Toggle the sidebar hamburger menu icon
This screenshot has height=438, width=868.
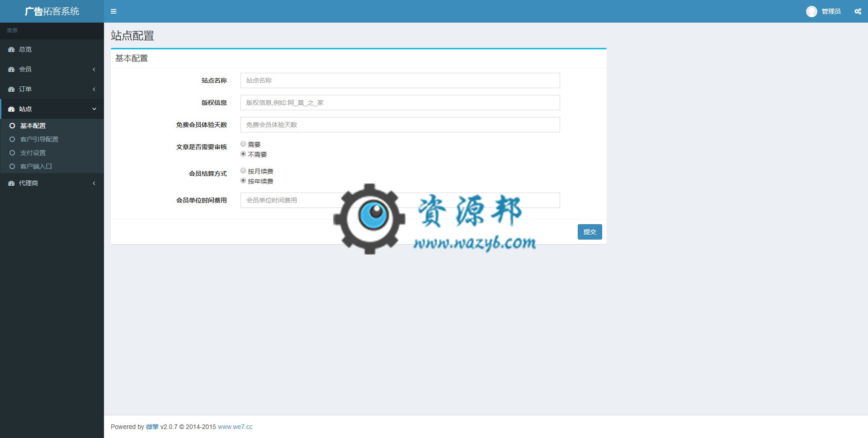[113, 11]
